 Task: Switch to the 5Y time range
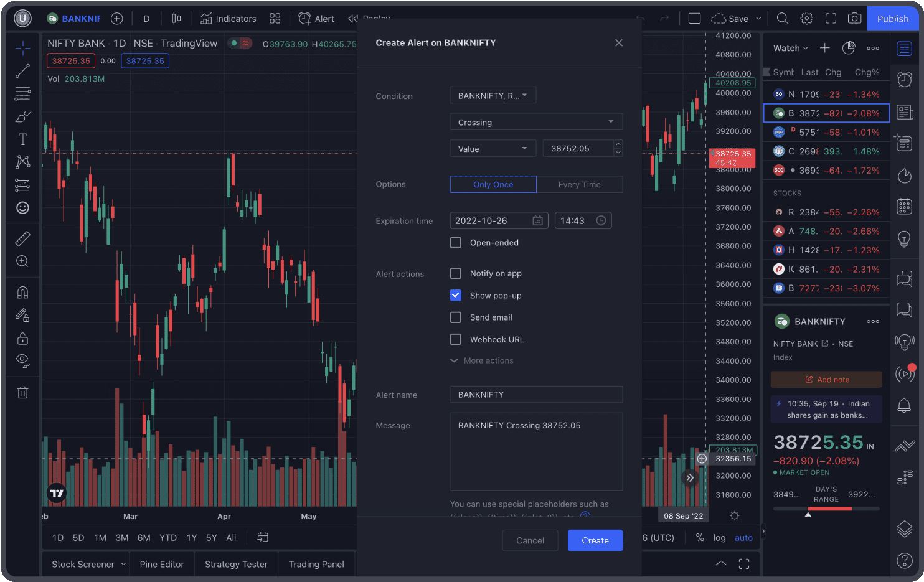pos(212,537)
